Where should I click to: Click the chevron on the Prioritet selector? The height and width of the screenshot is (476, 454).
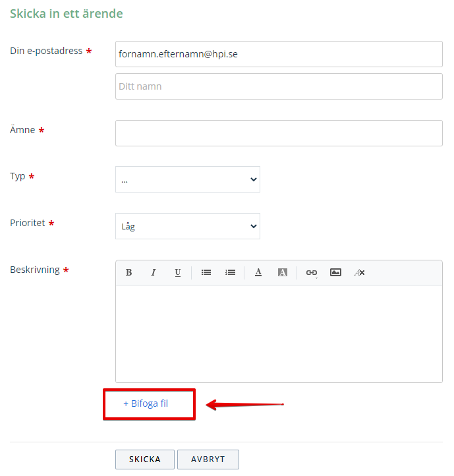click(254, 226)
